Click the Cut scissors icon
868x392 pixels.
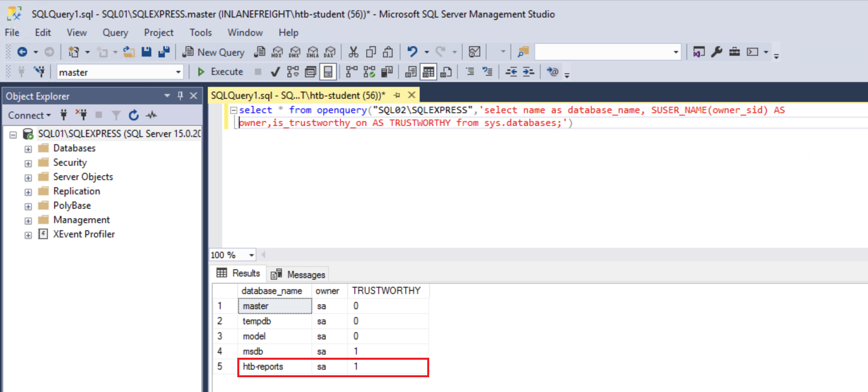(353, 52)
